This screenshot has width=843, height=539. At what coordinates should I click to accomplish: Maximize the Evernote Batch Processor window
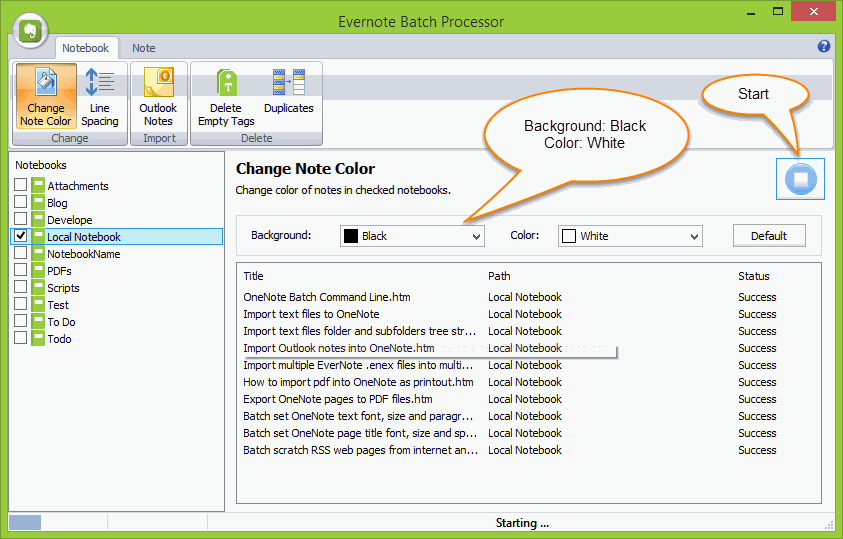click(777, 12)
